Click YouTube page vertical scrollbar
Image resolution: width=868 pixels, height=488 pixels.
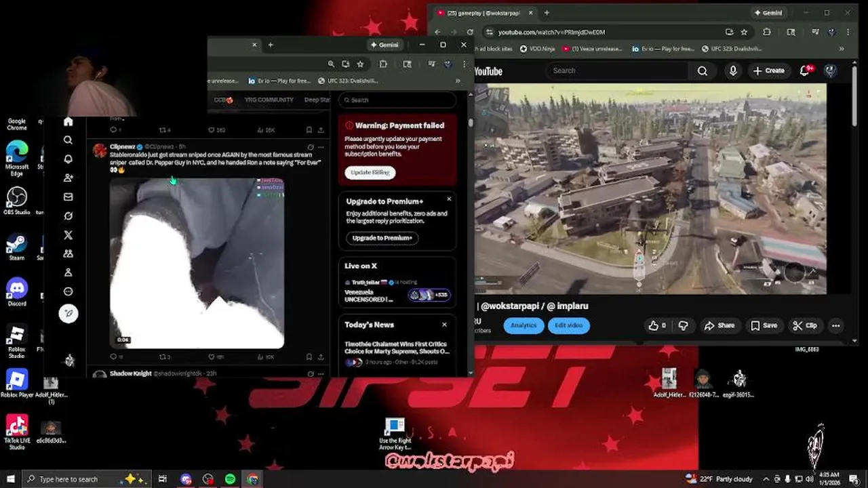click(x=855, y=95)
